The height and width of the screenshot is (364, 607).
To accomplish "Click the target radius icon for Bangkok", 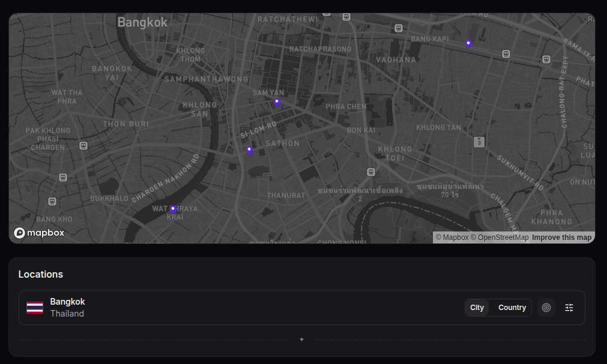I will pos(546,308).
